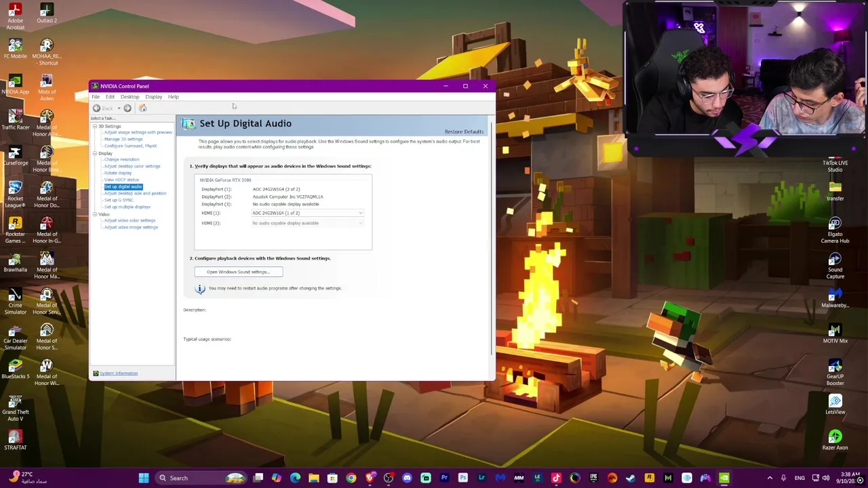868x488 pixels.
Task: Select Set up G-SYNC
Action: [119, 200]
